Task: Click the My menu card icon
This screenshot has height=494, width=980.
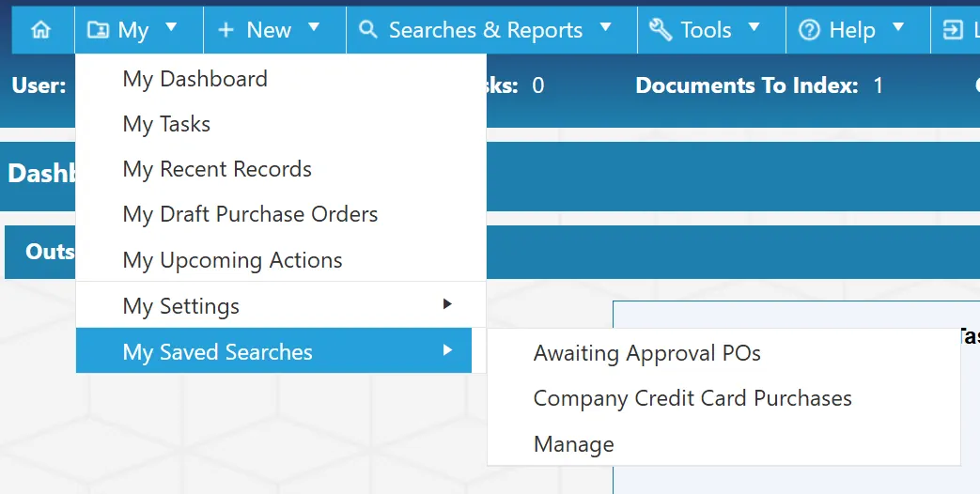Action: point(98,29)
